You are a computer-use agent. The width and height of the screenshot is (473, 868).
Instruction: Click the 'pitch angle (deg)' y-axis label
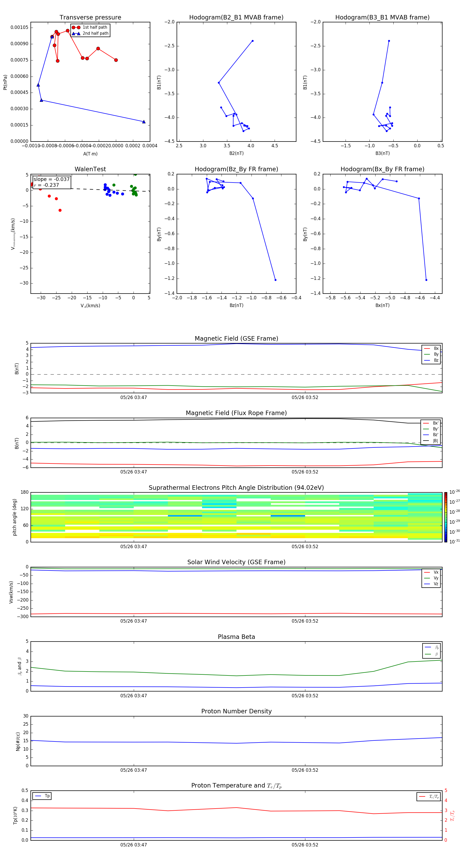(x=14, y=517)
